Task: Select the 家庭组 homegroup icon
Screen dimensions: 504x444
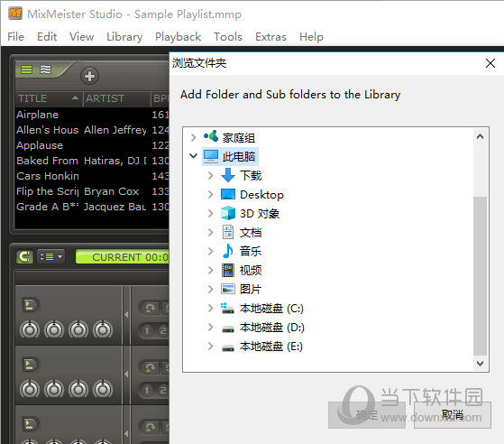Action: pyautogui.click(x=211, y=136)
